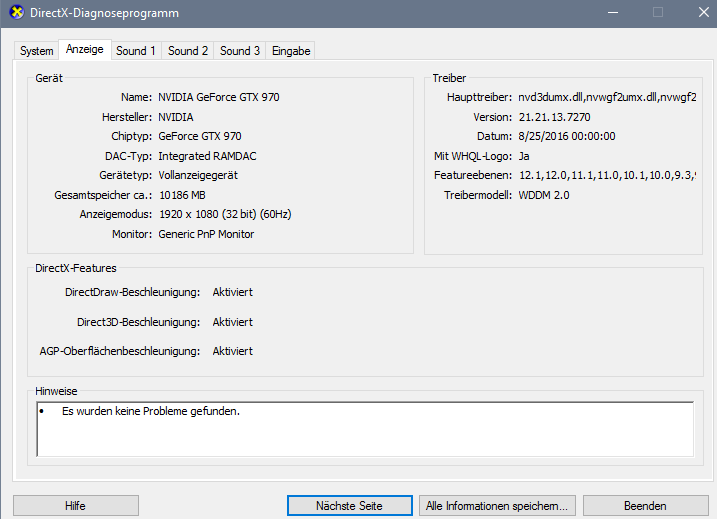717x519 pixels.
Task: Open the Sound 3 tab
Action: (x=240, y=51)
